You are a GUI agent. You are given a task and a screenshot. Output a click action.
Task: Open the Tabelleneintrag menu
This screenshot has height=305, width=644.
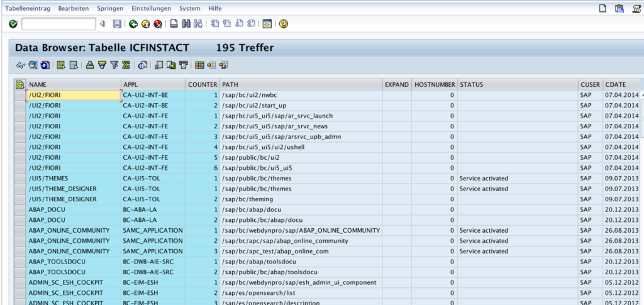[x=28, y=8]
